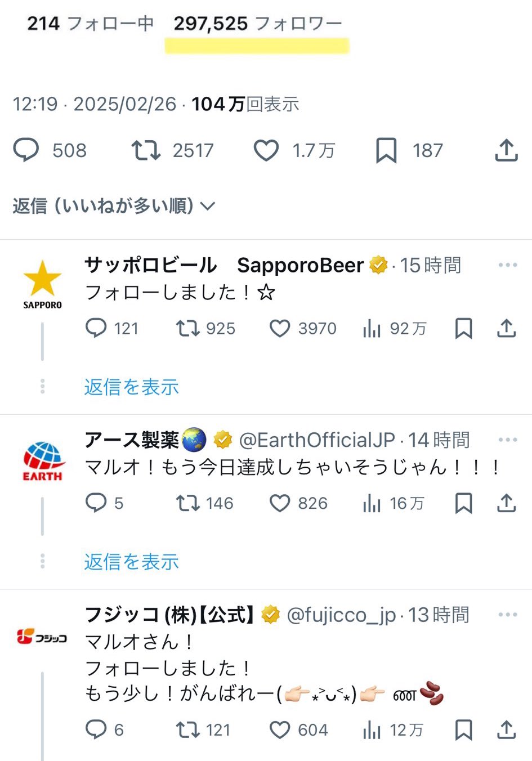Repost the SapporoBeer reply
Viewport: 532px width, 761px height.
click(x=187, y=328)
